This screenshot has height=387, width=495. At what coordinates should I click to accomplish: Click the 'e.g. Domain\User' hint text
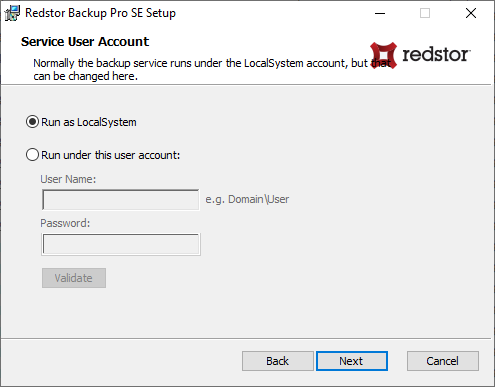click(247, 199)
